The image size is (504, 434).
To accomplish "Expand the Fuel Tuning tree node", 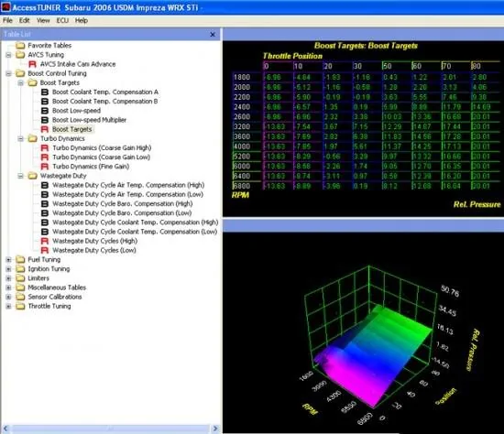I will [x=8, y=259].
